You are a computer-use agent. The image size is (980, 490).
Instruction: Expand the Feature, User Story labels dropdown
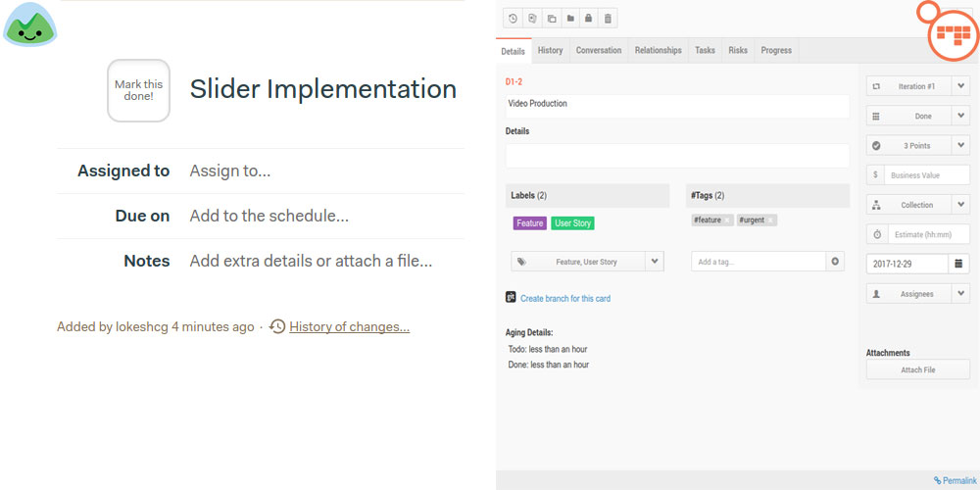[x=656, y=262]
